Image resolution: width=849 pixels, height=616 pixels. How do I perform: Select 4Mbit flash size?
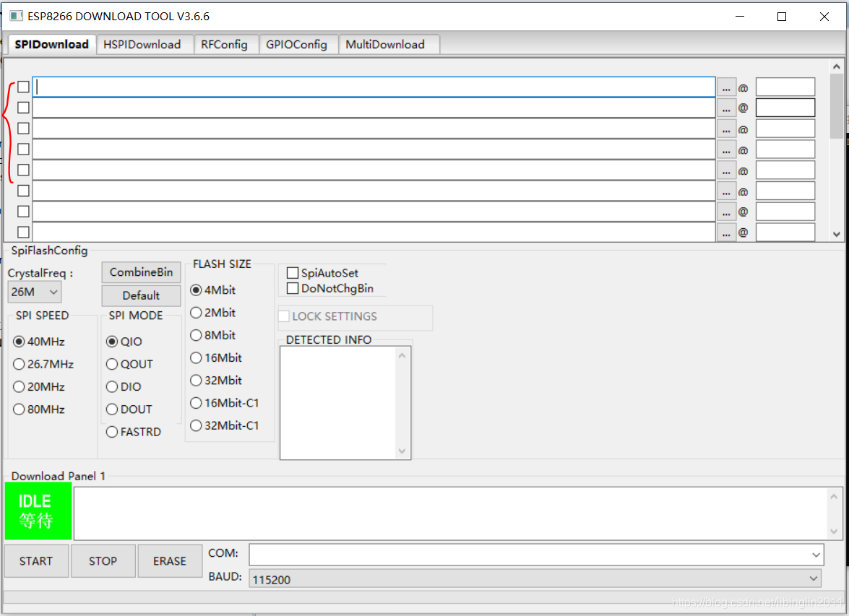(212, 290)
